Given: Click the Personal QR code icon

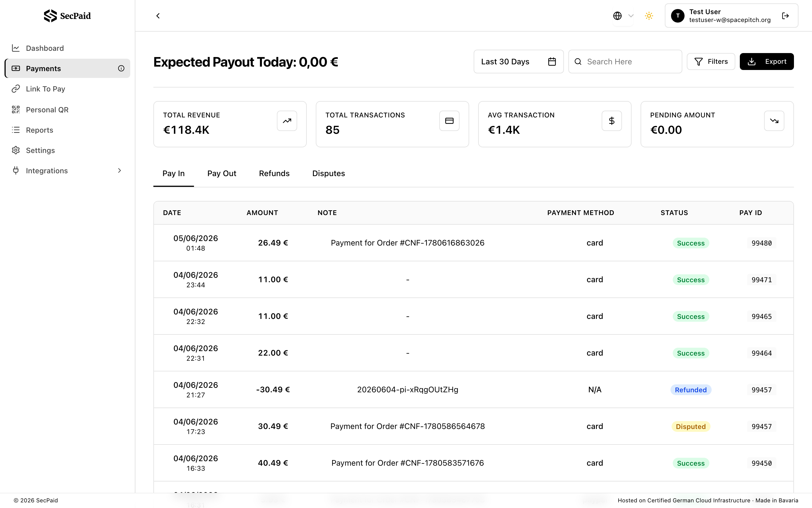Looking at the screenshot, I should (x=16, y=110).
